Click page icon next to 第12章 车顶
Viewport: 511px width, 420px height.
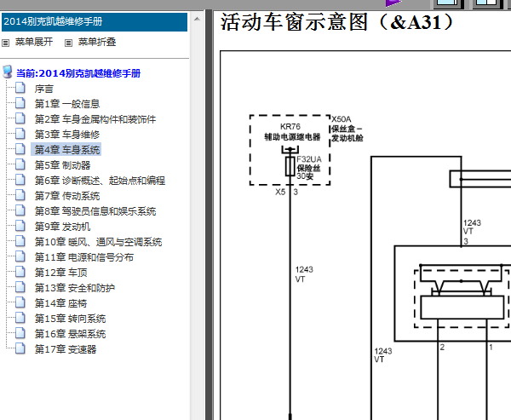click(x=20, y=272)
